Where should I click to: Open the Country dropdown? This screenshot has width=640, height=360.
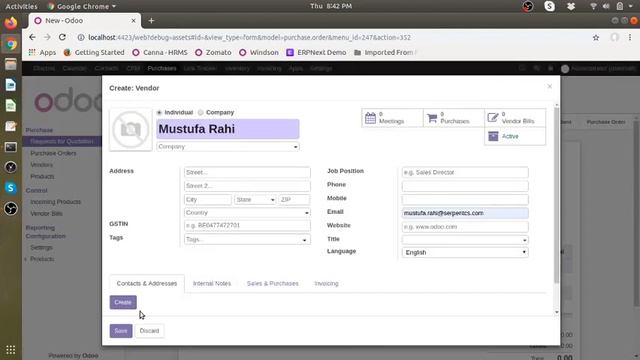(x=247, y=213)
